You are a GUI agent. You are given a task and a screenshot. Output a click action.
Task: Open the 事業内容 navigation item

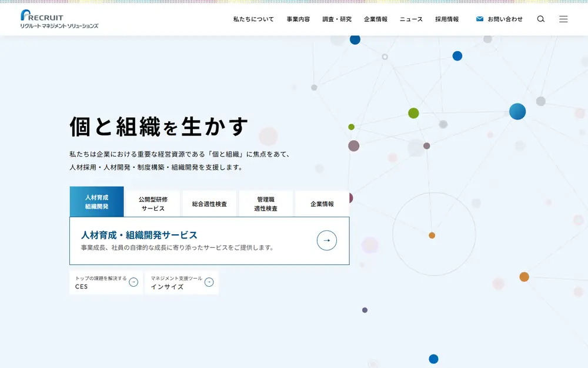click(x=298, y=19)
